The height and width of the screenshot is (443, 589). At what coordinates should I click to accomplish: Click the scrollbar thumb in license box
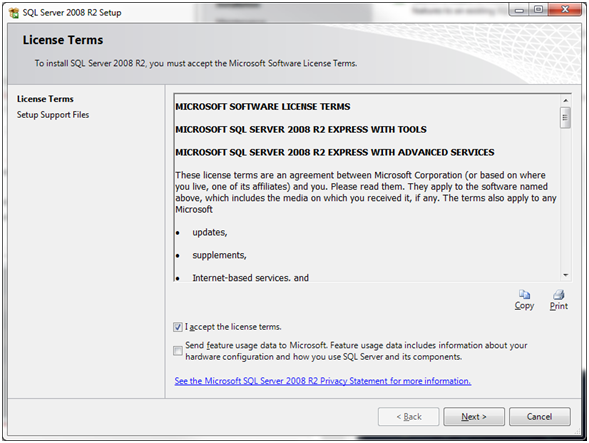click(x=565, y=118)
